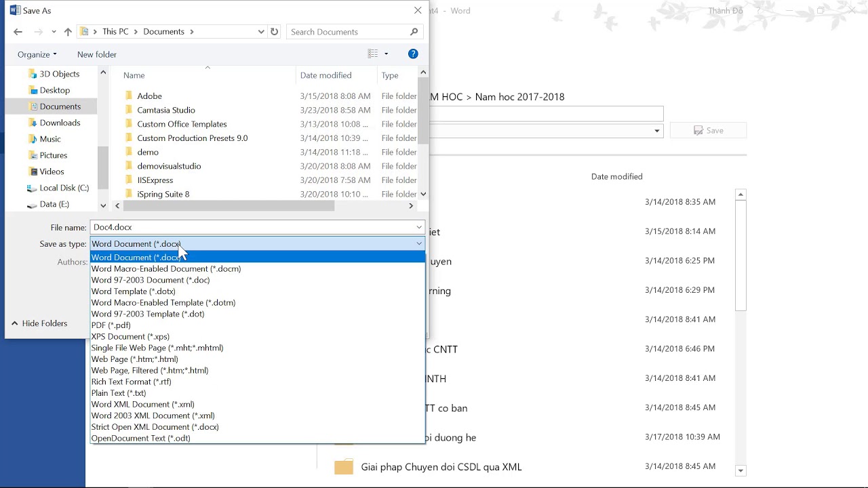Click the New folder button
Viewport: 868px width, 488px height.
(x=97, y=54)
